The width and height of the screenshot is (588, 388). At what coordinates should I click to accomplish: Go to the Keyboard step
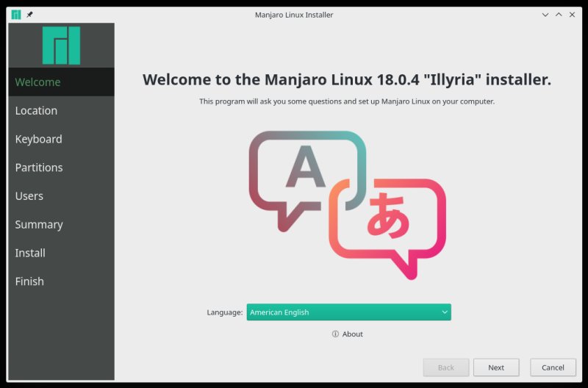61,139
